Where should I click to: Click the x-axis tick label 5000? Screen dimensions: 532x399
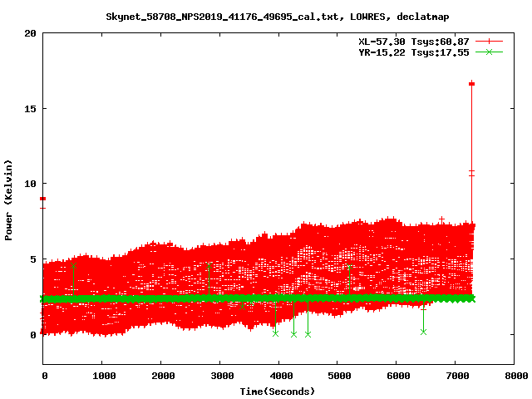click(339, 376)
